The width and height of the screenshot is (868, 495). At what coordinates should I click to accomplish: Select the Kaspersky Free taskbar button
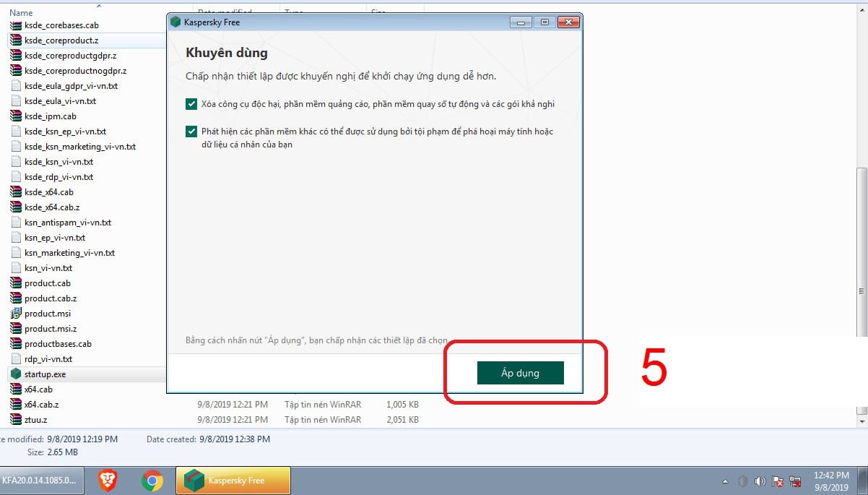click(x=233, y=481)
